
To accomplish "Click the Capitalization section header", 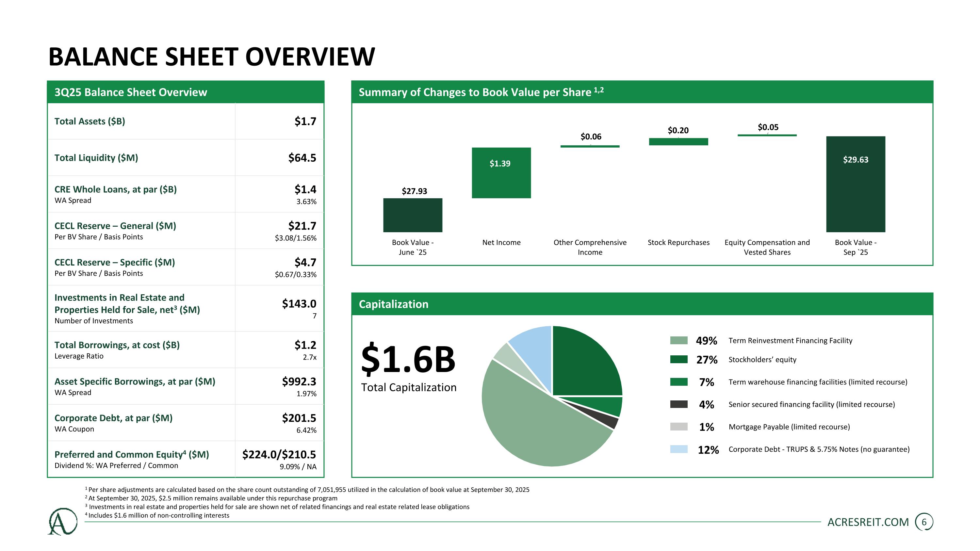I will tap(394, 304).
